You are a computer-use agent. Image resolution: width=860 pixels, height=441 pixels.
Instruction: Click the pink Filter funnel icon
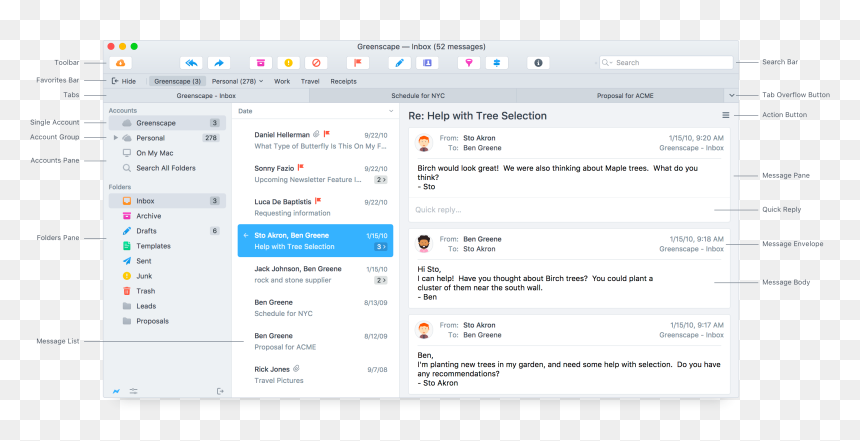(x=469, y=63)
